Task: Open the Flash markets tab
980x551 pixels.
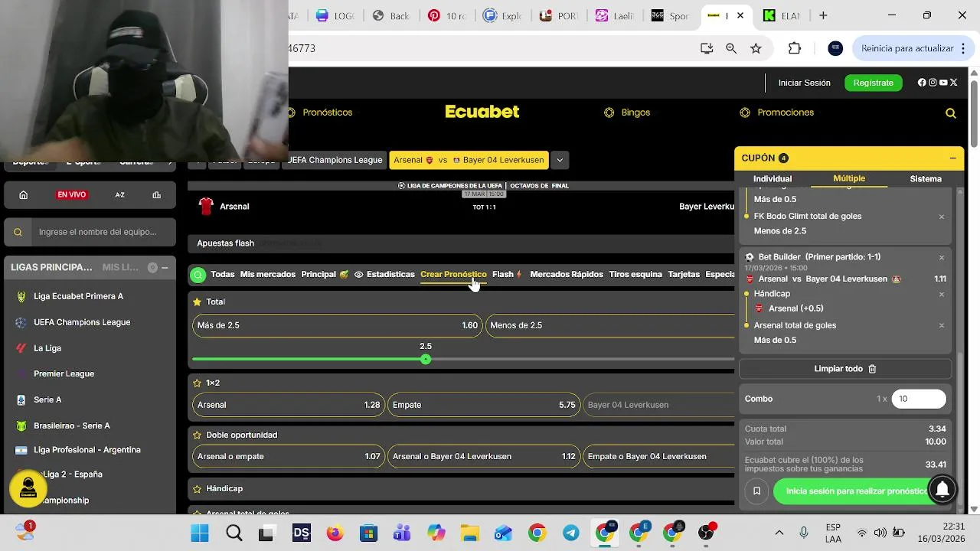Action: pyautogui.click(x=507, y=274)
